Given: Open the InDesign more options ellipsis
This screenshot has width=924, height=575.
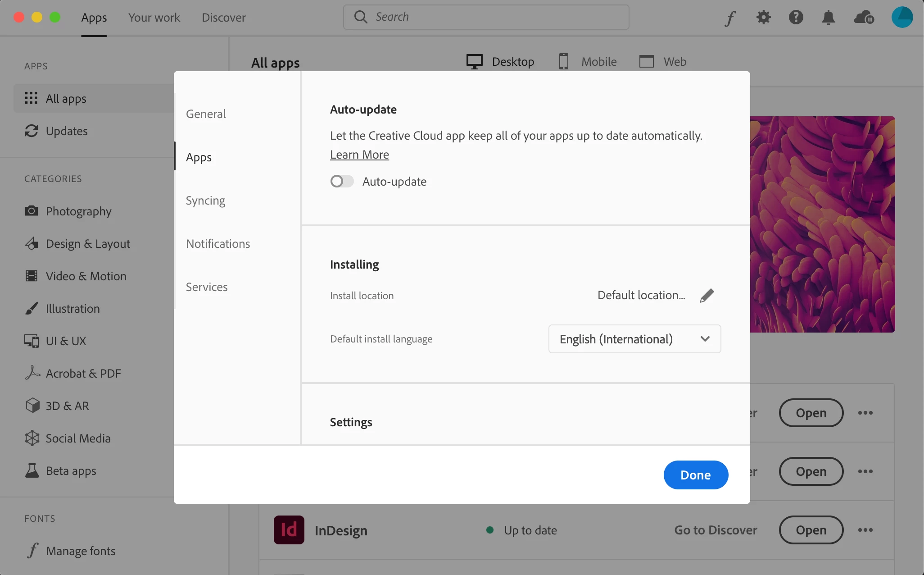Looking at the screenshot, I should [865, 530].
